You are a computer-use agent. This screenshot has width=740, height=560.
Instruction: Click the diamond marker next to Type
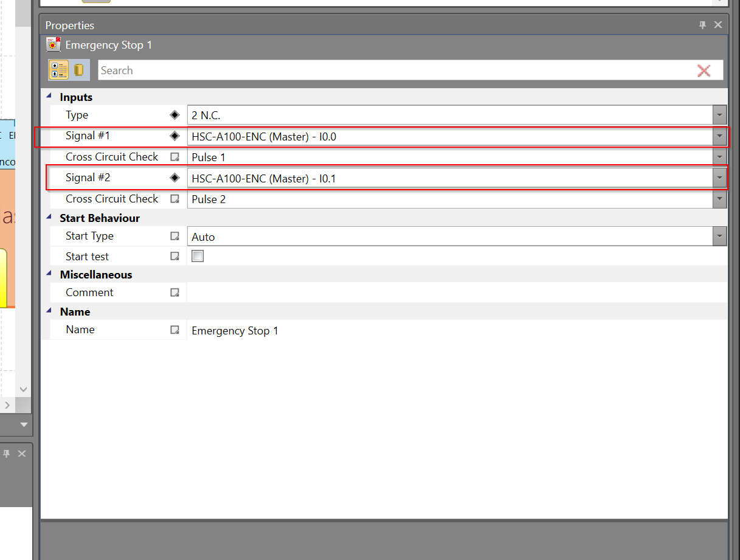(x=175, y=115)
